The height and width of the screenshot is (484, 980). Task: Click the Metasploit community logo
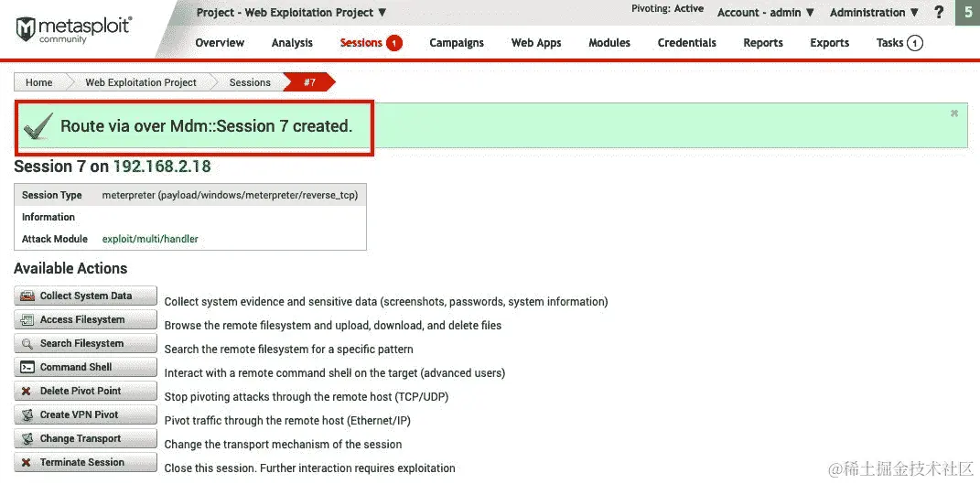74,29
